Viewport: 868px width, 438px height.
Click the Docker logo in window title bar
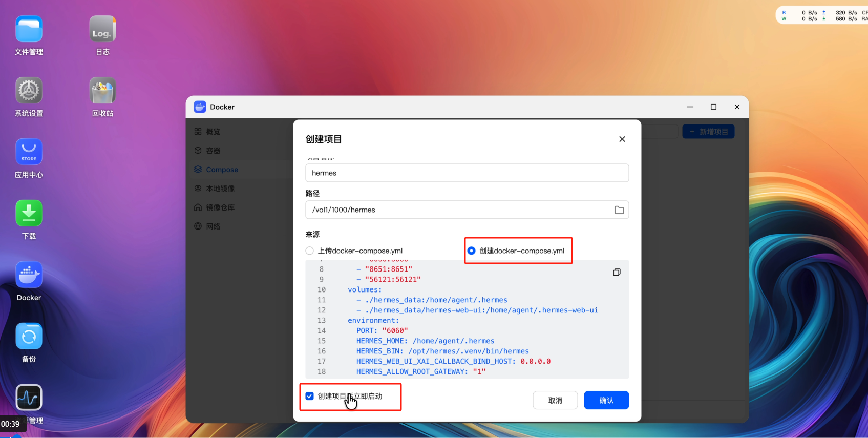pyautogui.click(x=200, y=107)
